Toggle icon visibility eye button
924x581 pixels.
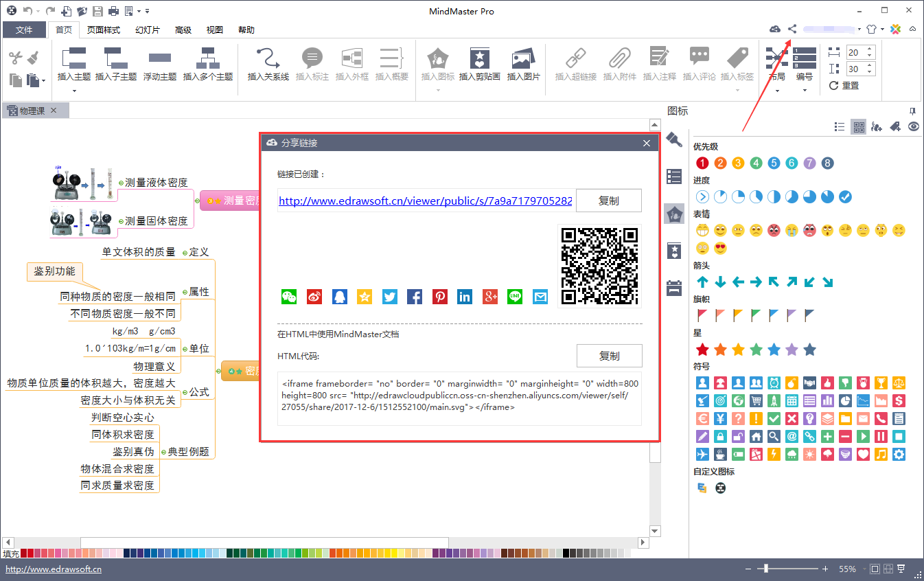913,126
